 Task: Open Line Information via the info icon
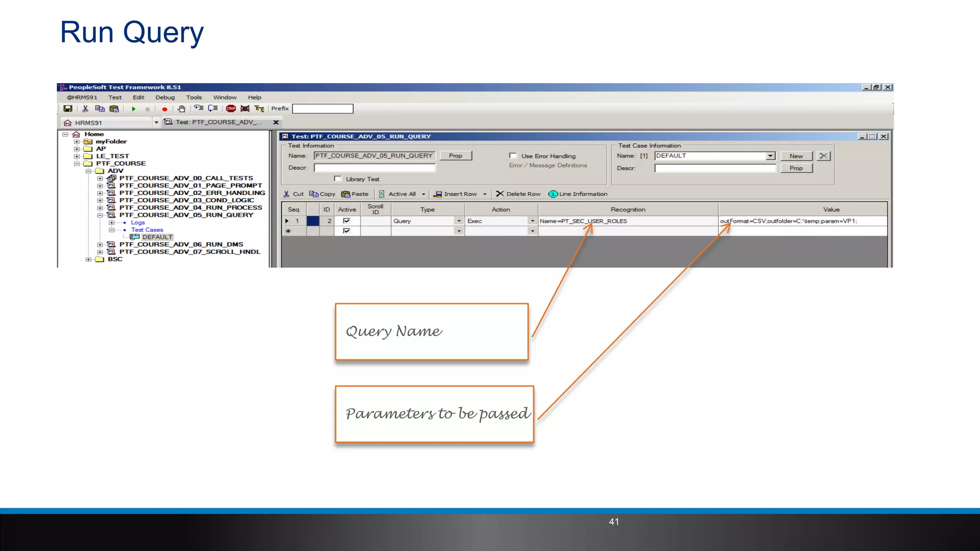pyautogui.click(x=553, y=194)
